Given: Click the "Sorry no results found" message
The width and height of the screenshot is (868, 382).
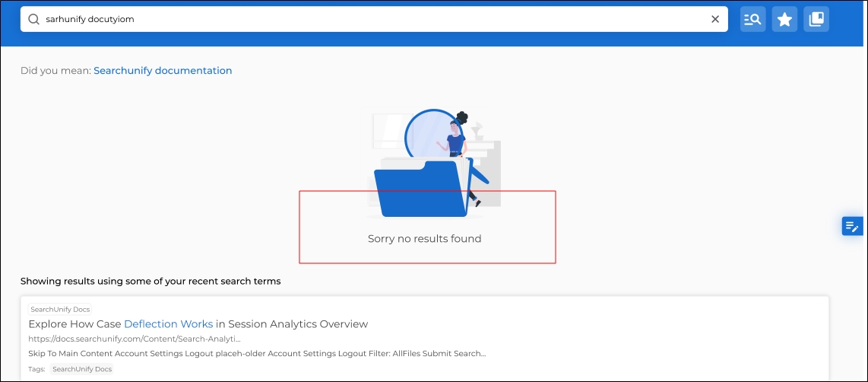Looking at the screenshot, I should 424,239.
